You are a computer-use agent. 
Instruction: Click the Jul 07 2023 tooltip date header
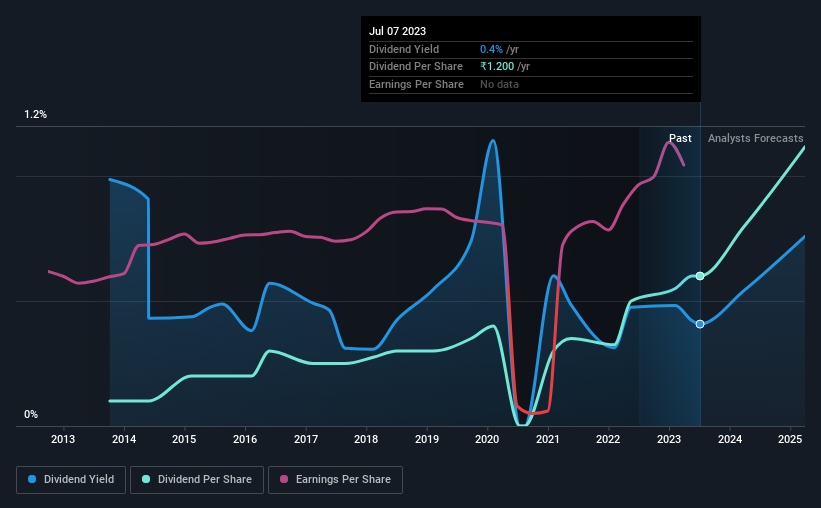[397, 31]
